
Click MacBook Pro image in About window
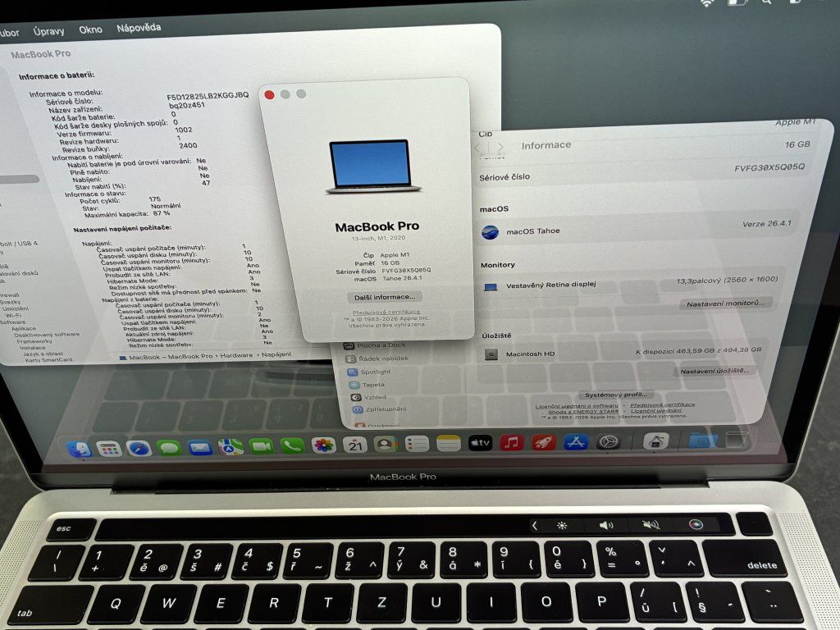(372, 167)
